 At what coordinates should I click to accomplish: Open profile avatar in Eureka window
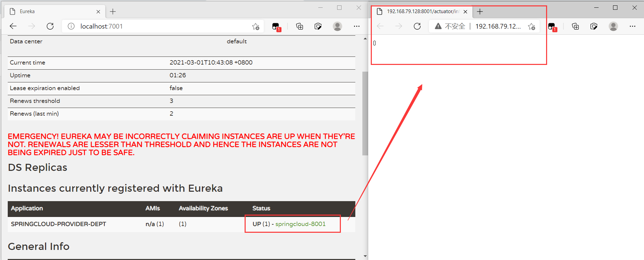tap(337, 26)
